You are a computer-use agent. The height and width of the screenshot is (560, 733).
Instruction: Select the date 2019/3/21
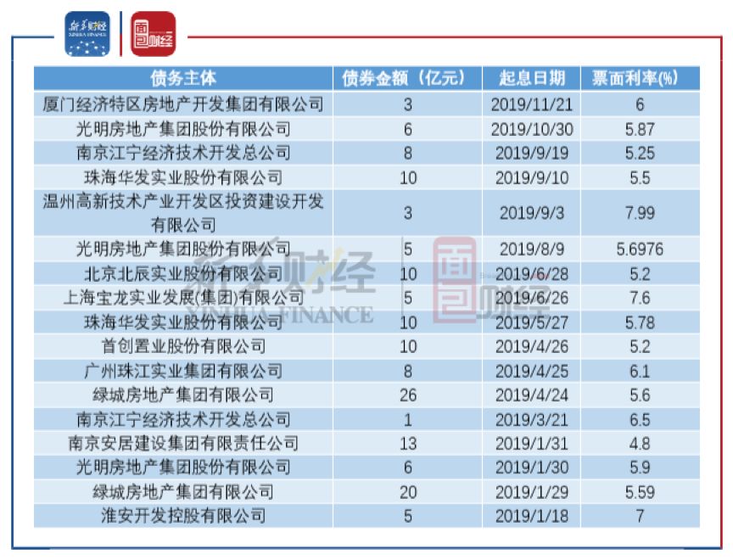click(x=532, y=420)
